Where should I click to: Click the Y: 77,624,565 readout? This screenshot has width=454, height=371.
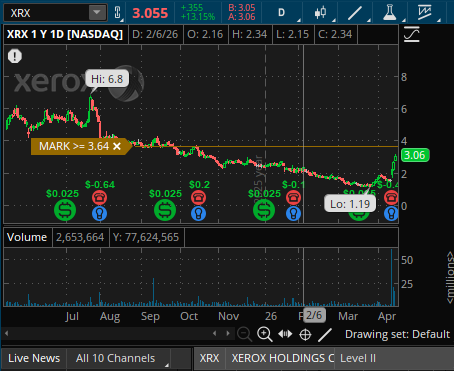coord(146,237)
